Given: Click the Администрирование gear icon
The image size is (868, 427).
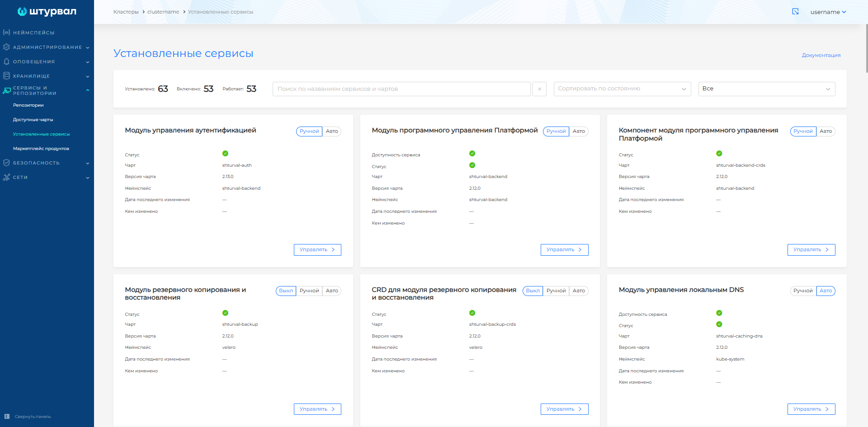Looking at the screenshot, I should point(6,47).
